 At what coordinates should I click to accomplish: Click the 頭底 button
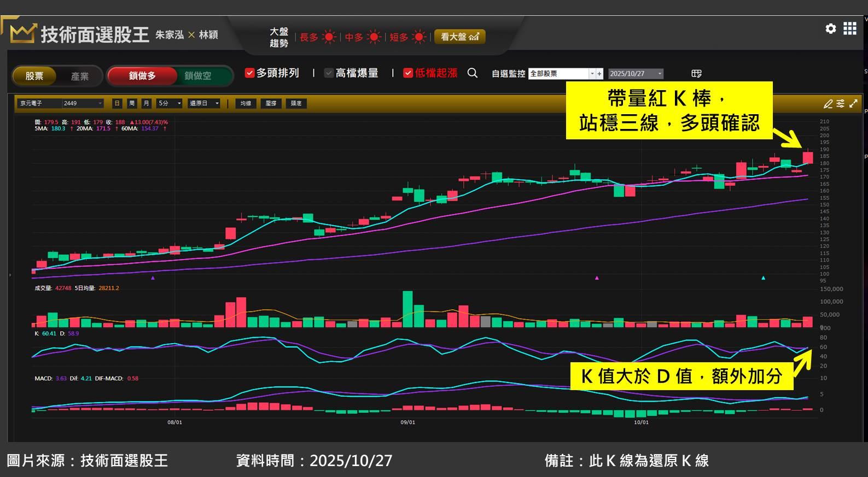pos(296,103)
